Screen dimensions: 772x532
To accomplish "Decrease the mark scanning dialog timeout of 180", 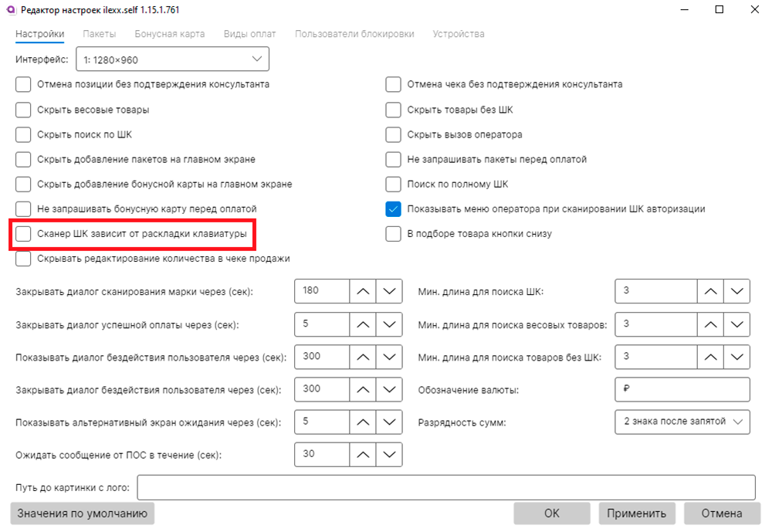I will (x=389, y=291).
